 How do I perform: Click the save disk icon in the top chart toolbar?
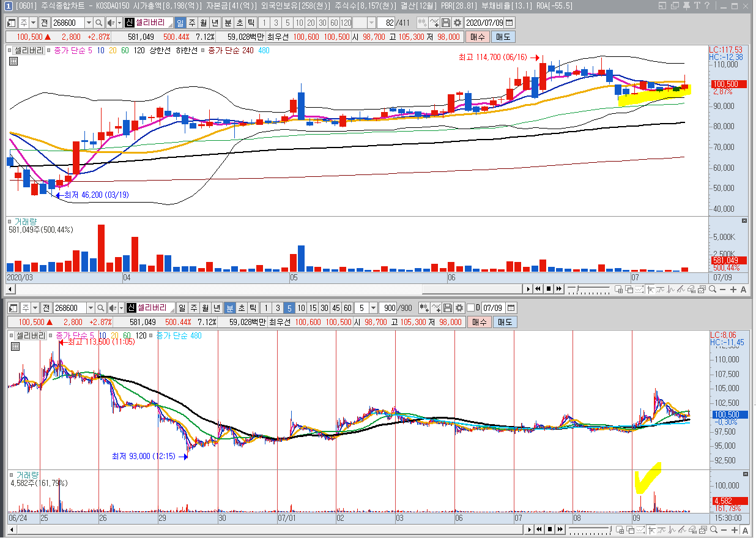click(x=446, y=23)
